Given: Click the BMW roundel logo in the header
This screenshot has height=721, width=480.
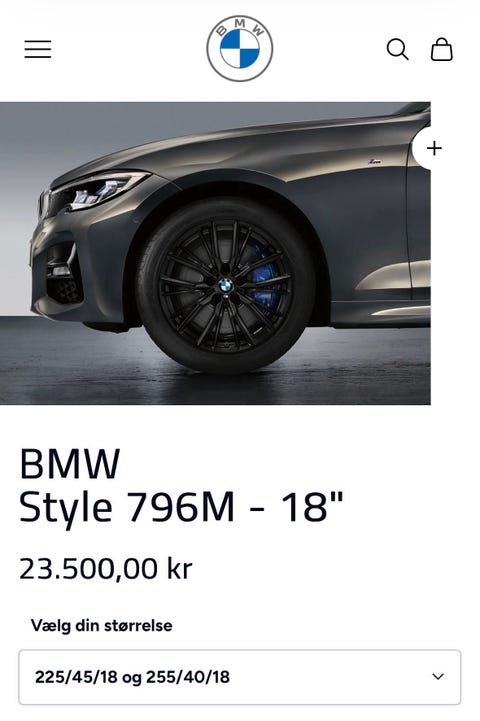Looking at the screenshot, I should [x=240, y=49].
